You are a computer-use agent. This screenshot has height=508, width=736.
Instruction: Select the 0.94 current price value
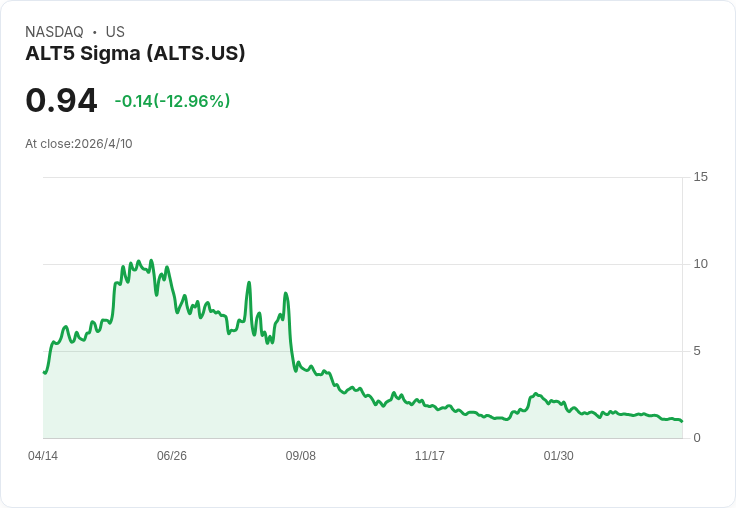click(x=61, y=101)
